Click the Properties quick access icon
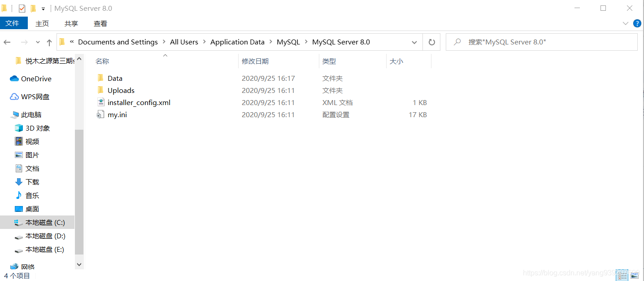644x281 pixels. [x=22, y=9]
